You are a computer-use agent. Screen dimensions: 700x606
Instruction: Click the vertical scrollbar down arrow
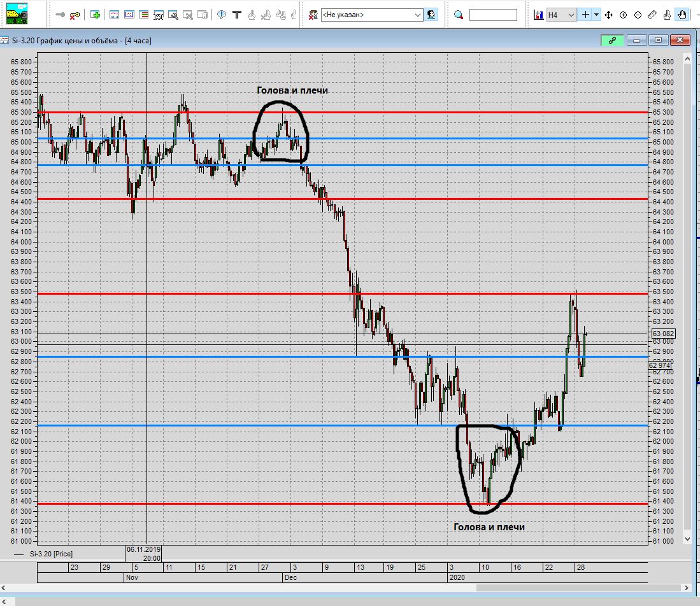point(687,539)
